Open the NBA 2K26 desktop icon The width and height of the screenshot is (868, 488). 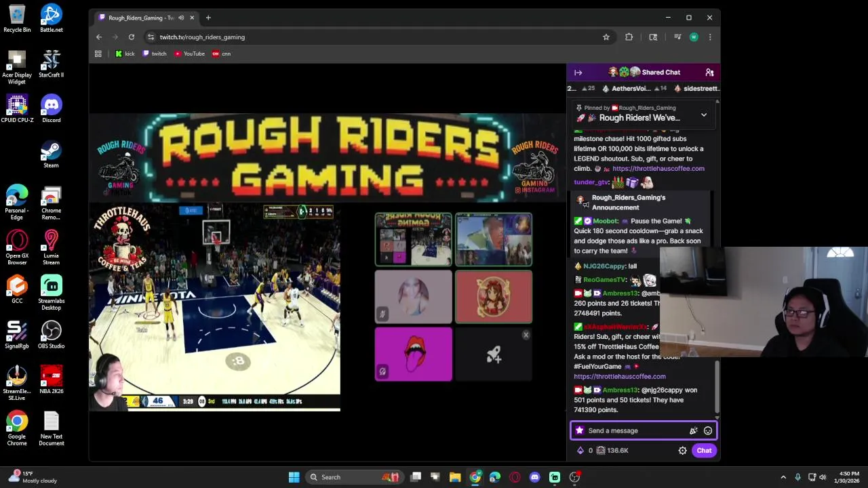point(52,380)
